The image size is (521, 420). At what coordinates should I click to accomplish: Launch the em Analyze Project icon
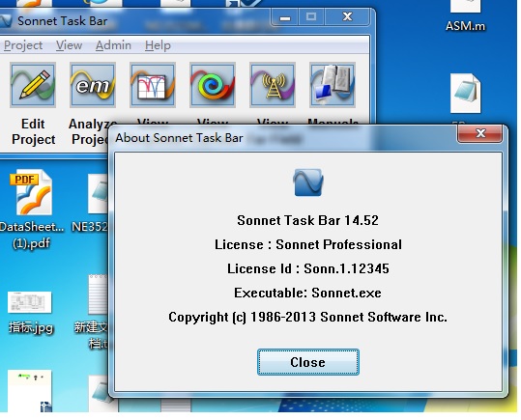[x=93, y=85]
